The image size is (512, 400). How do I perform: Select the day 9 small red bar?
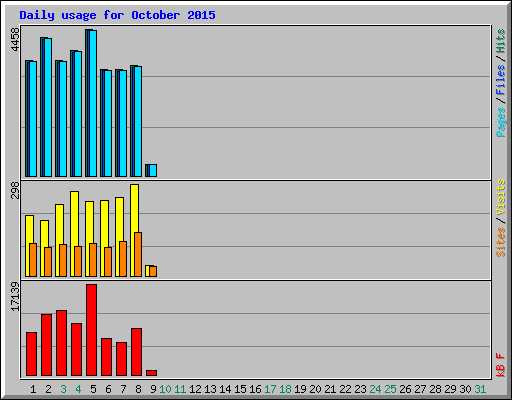(x=152, y=373)
